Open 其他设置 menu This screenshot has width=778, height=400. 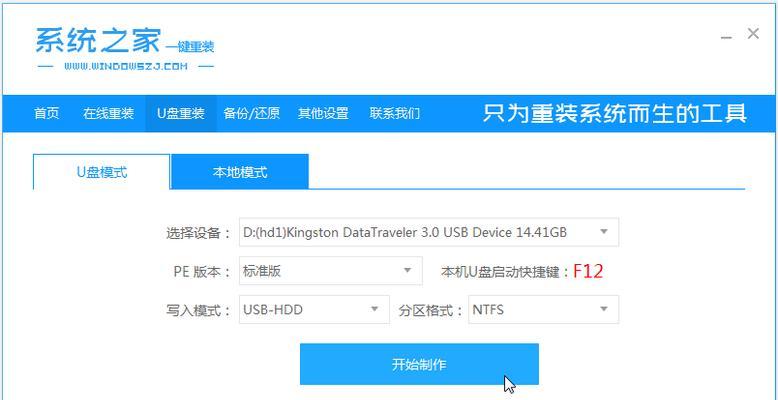(323, 113)
